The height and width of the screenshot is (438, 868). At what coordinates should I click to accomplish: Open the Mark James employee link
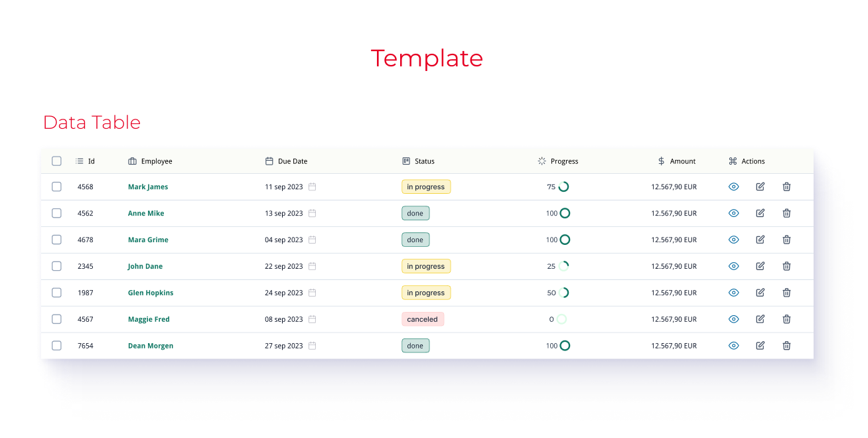click(148, 186)
